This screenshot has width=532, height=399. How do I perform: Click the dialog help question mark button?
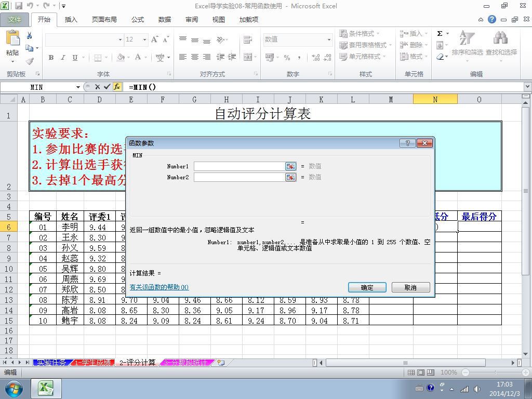pyautogui.click(x=407, y=143)
